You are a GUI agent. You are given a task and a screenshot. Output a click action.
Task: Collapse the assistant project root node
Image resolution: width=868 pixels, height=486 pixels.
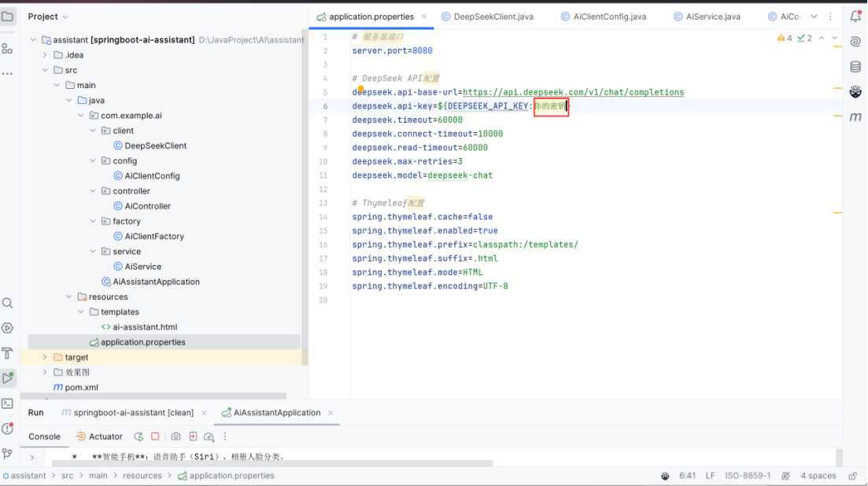pos(33,40)
